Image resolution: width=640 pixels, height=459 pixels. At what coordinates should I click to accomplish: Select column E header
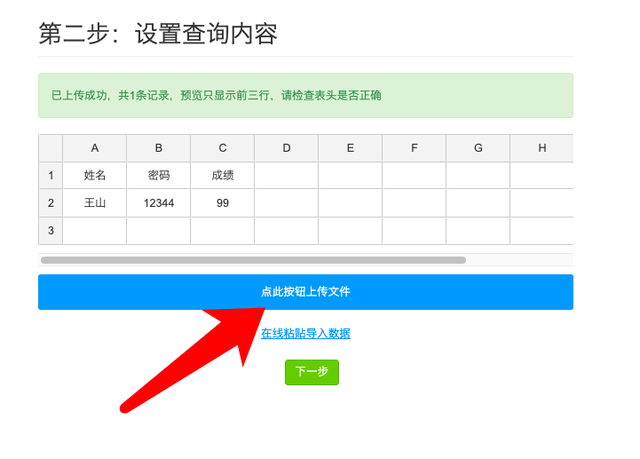click(350, 148)
